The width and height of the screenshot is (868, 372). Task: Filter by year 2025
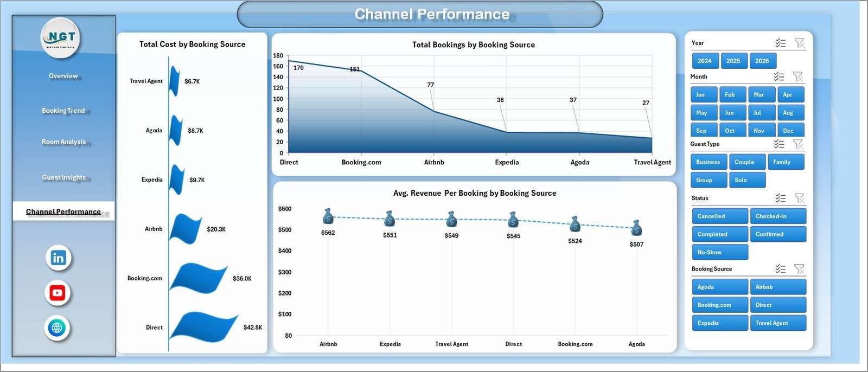click(733, 61)
